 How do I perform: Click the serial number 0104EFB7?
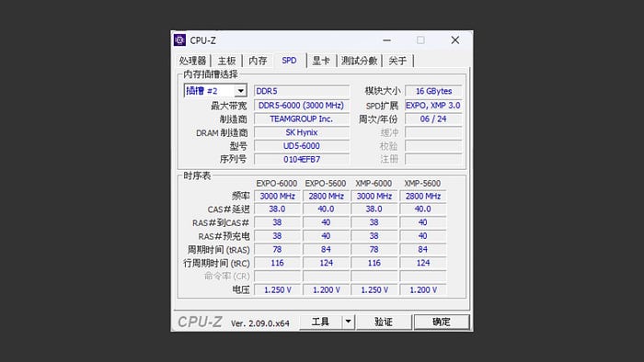[x=302, y=160]
